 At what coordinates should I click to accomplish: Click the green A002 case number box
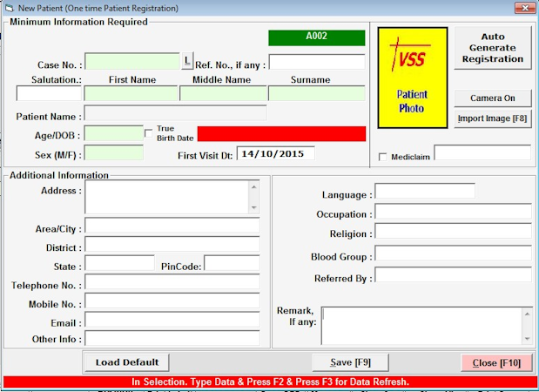tap(317, 37)
